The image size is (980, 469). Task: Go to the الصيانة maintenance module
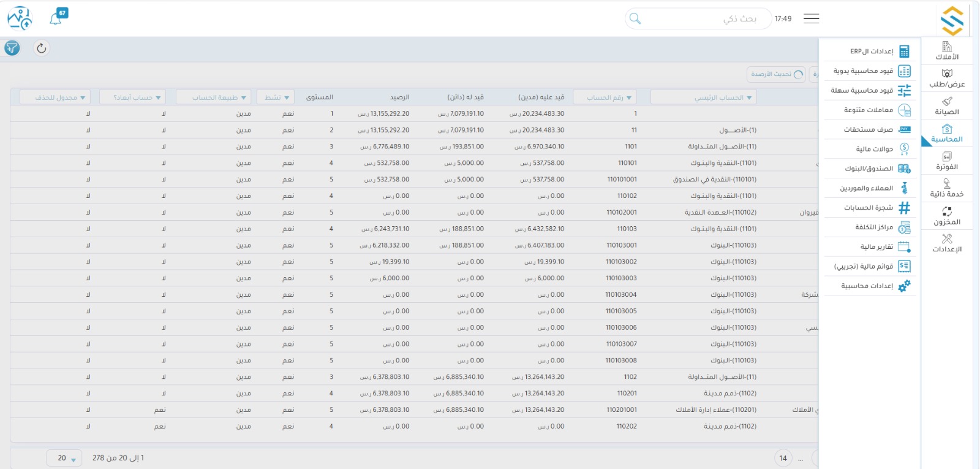946,106
